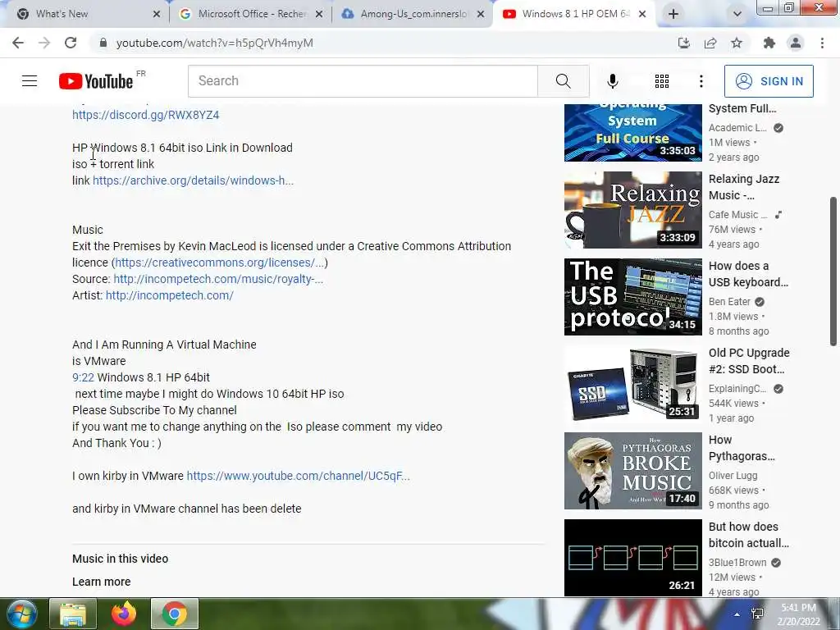Select the Windows 8 1 HP OEM tab
The width and height of the screenshot is (840, 630).
[575, 14]
